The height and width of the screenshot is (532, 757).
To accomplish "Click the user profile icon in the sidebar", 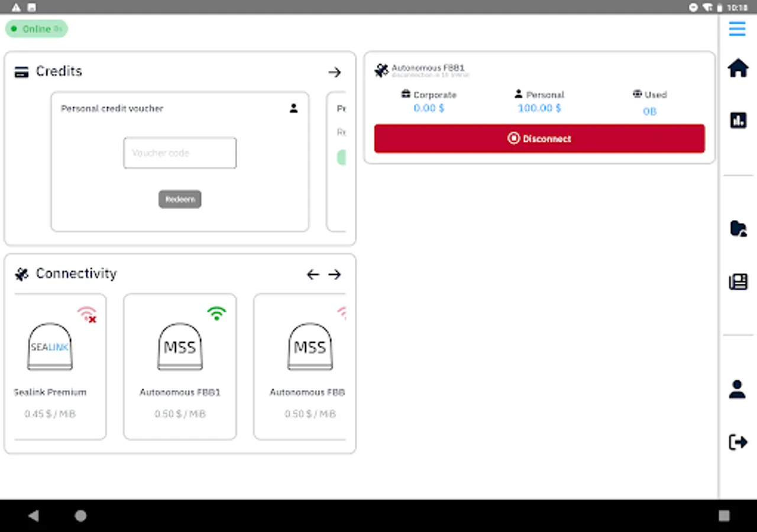I will [x=737, y=389].
